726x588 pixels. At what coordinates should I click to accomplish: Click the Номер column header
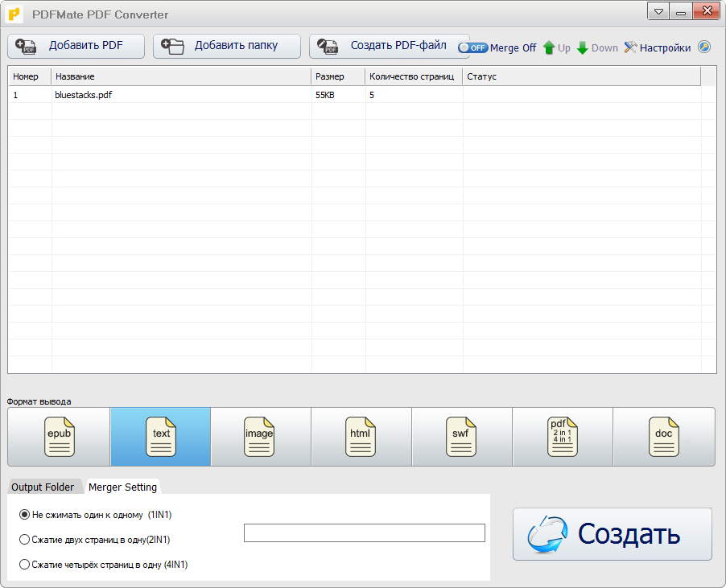click(x=30, y=76)
